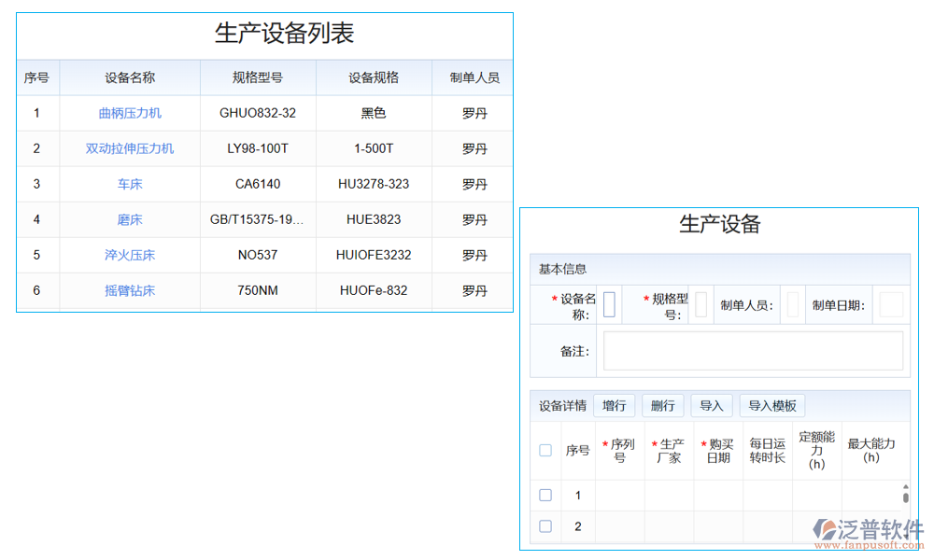The image size is (934, 560).
Task: Check the checkbox for detail row 2
Action: 545,525
